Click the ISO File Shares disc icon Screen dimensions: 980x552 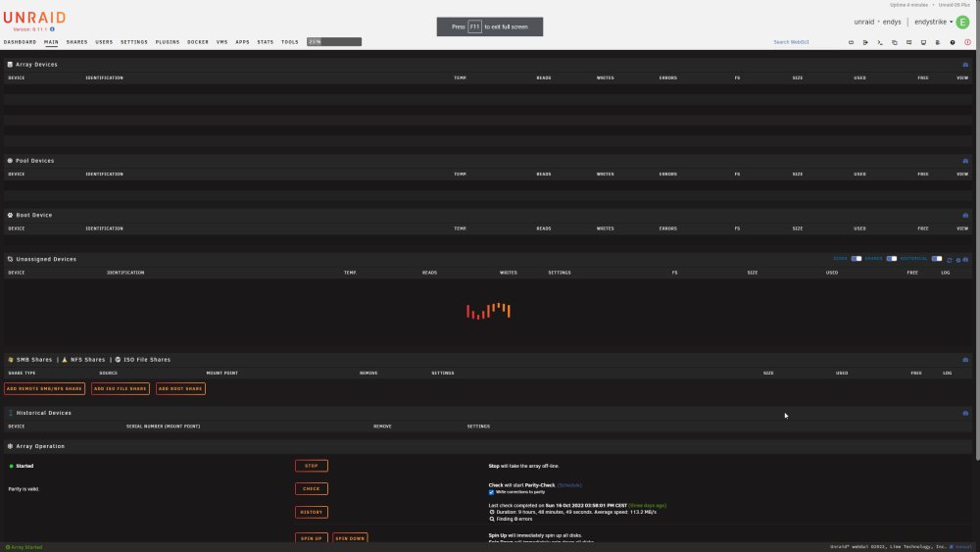(119, 360)
